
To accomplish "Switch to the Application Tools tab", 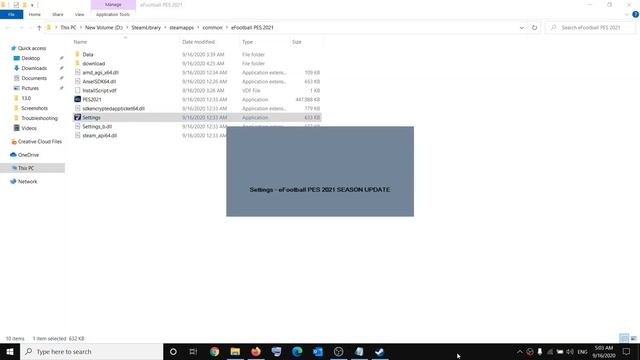I will (113, 14).
